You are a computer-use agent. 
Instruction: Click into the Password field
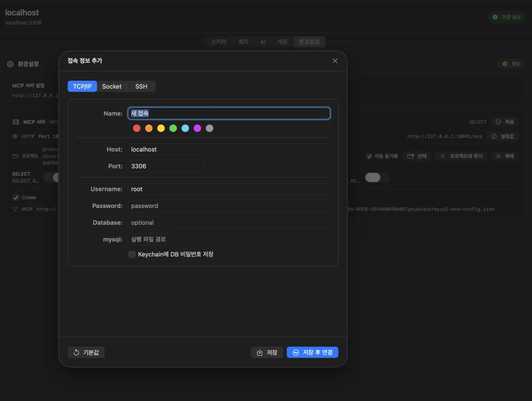229,206
